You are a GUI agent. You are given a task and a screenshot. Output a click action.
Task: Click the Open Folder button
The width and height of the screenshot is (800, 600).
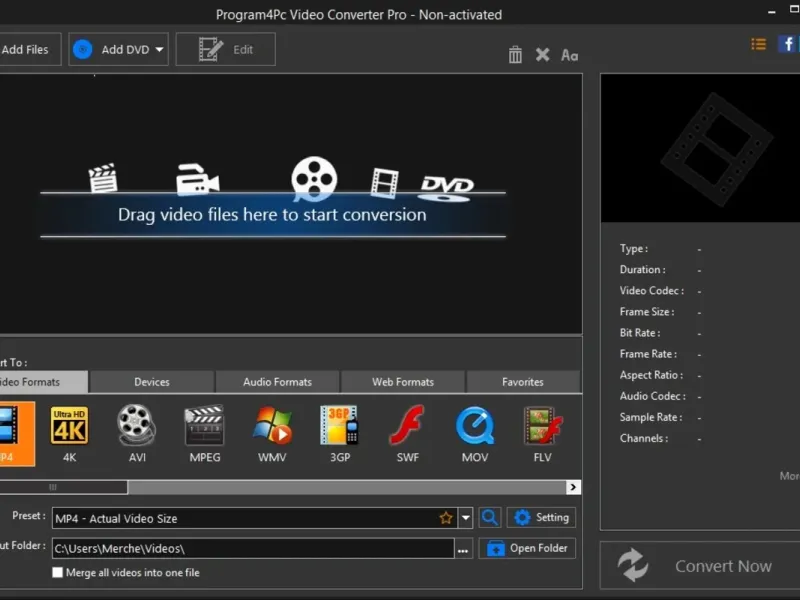528,548
